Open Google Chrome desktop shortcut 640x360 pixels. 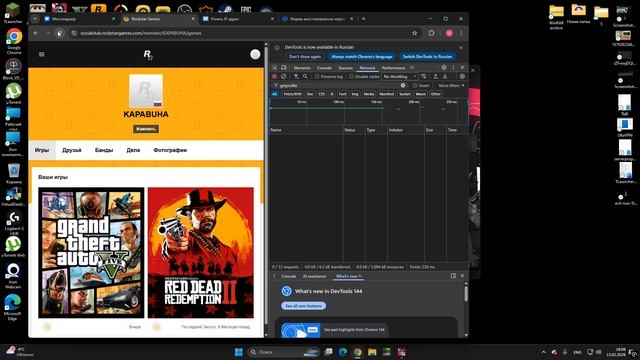click(14, 41)
